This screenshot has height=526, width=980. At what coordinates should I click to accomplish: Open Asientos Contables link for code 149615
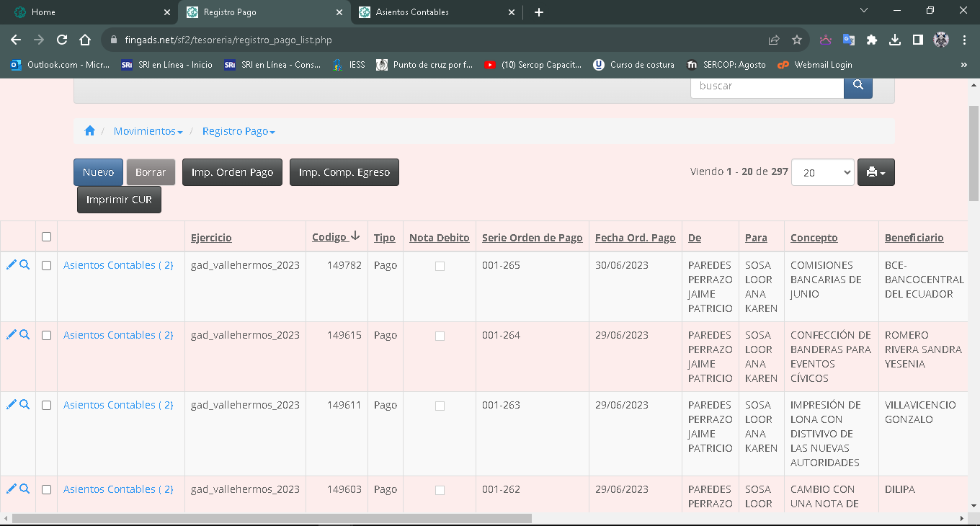tap(118, 335)
